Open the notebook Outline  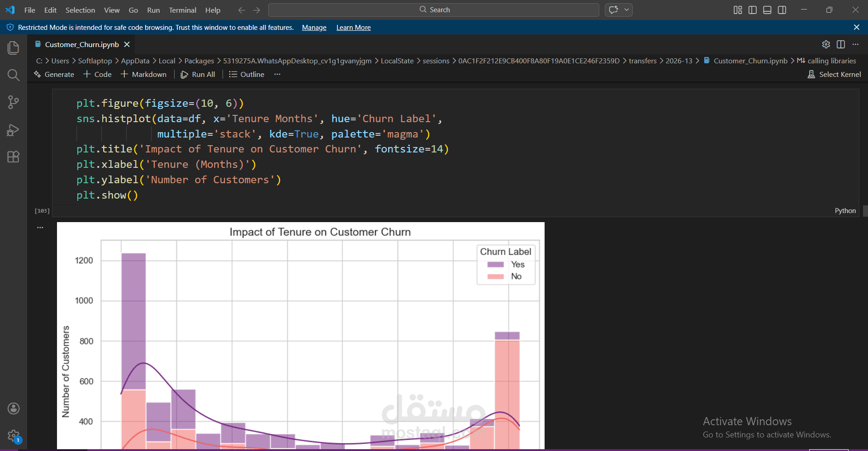pos(247,74)
